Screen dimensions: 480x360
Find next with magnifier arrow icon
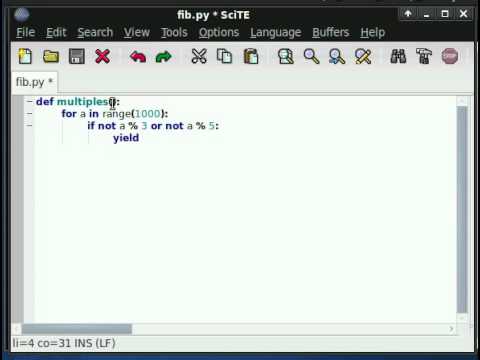[x=337, y=56]
